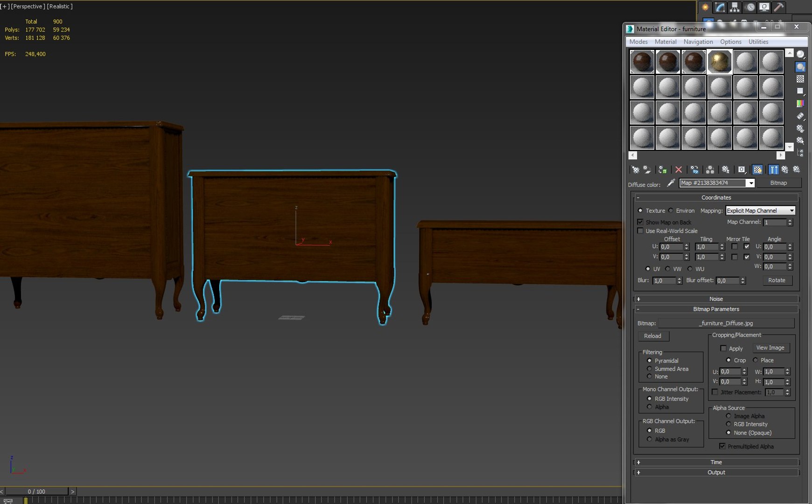Select Image Alpha as alpha source
The height and width of the screenshot is (504, 812).
(728, 416)
